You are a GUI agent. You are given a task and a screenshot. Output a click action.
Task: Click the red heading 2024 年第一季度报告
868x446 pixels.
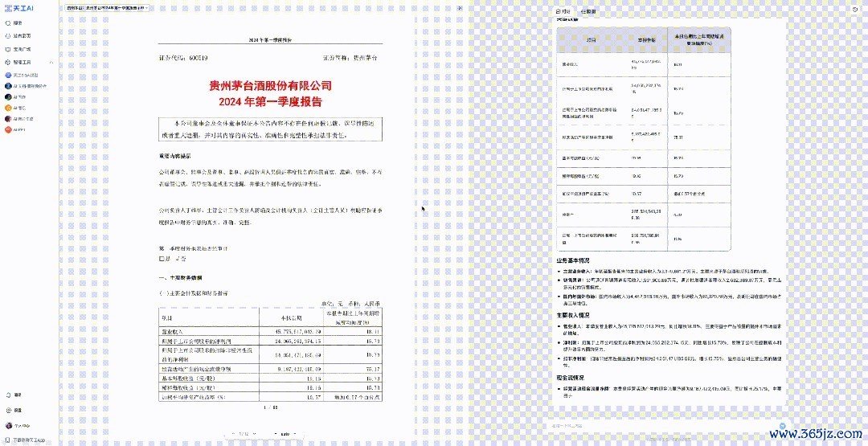[x=270, y=102]
